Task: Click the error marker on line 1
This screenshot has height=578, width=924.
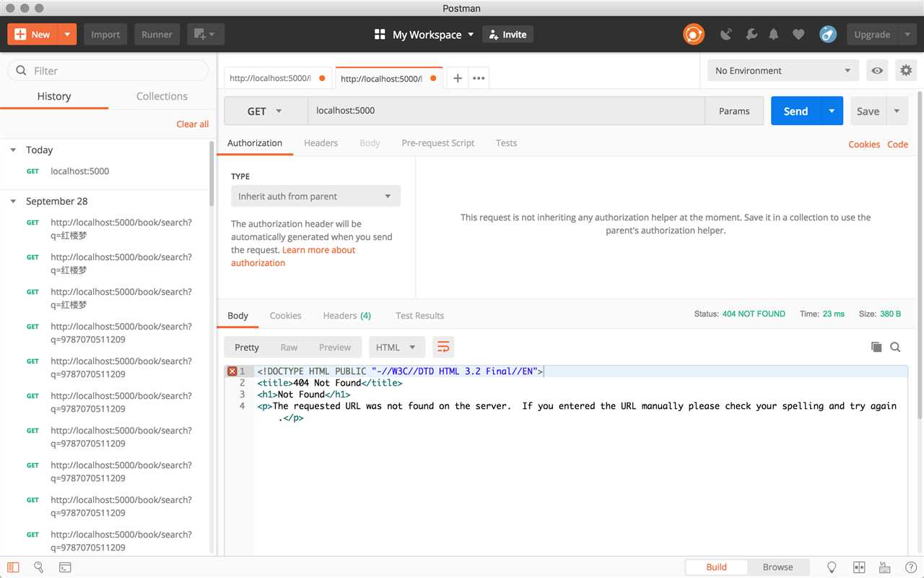Action: pyautogui.click(x=232, y=371)
